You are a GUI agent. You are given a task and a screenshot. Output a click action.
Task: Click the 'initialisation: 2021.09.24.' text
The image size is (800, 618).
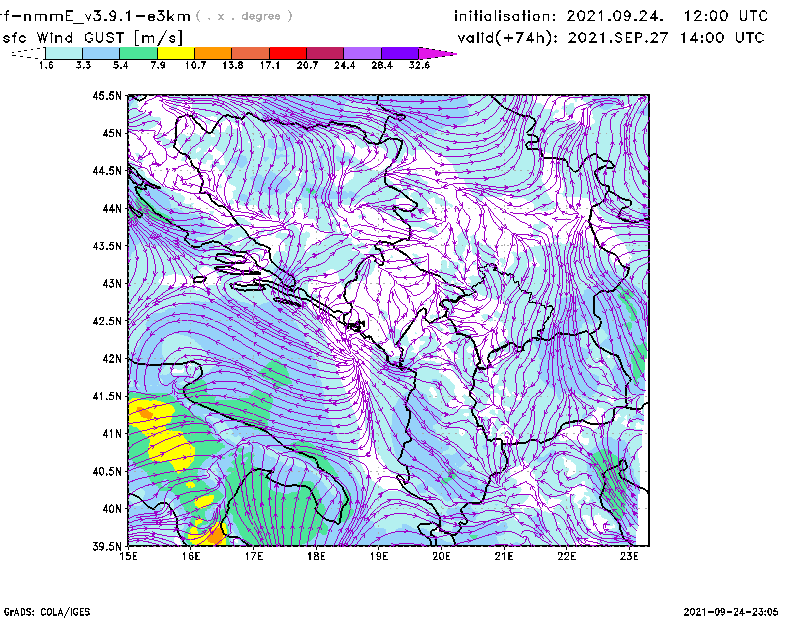[x=559, y=16]
